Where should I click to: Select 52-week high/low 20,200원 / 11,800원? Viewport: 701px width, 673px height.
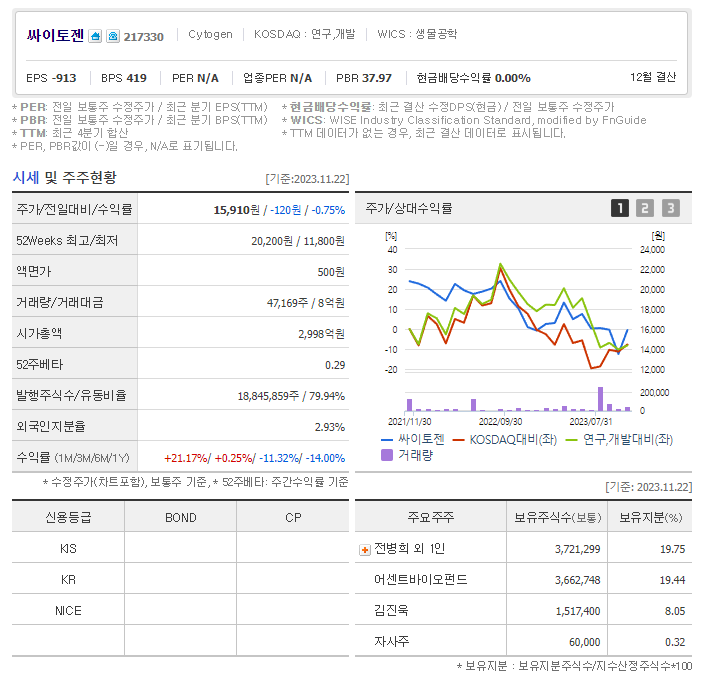click(298, 241)
